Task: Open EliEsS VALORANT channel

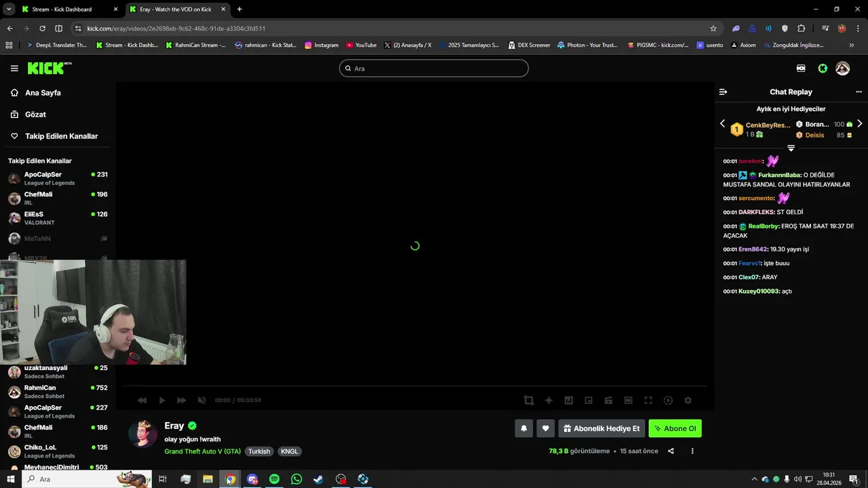Action: tap(58, 218)
